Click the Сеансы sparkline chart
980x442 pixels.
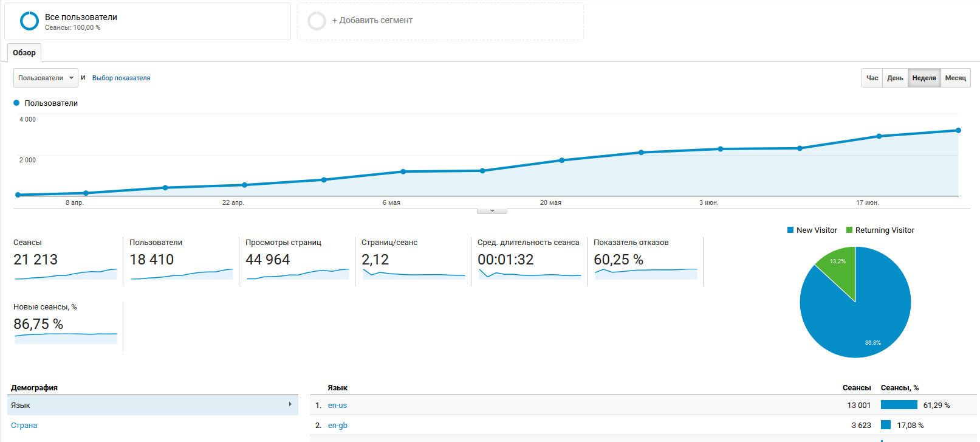[x=66, y=274]
